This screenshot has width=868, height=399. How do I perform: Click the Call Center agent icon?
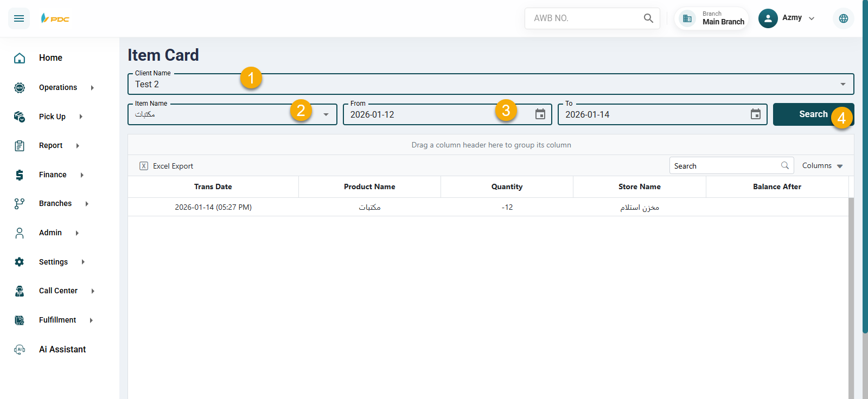click(x=20, y=291)
